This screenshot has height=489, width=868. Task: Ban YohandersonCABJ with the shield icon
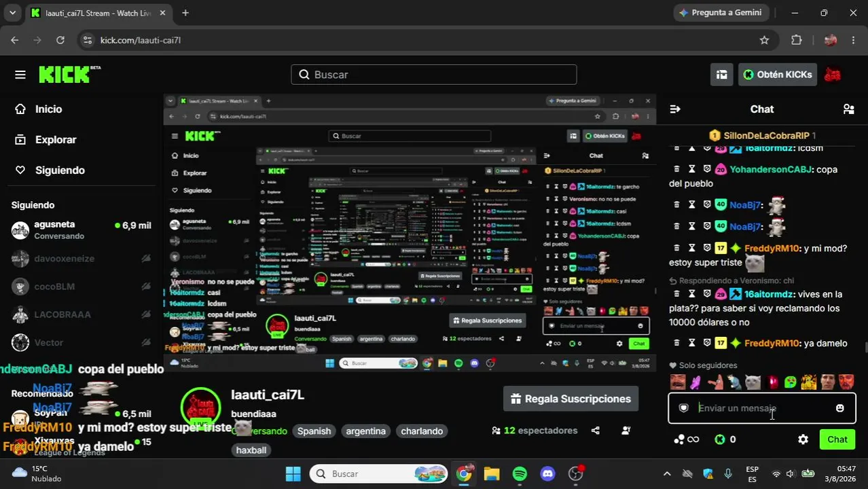point(707,169)
